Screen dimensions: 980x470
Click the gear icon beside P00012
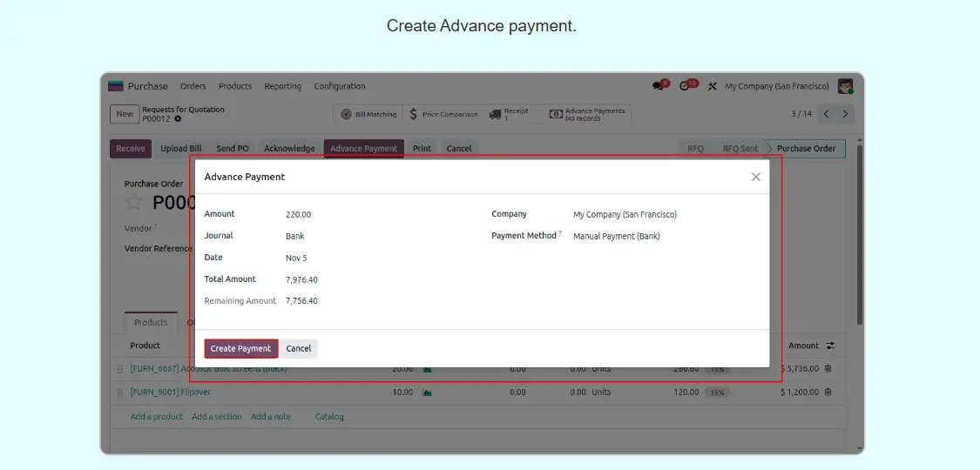point(179,118)
